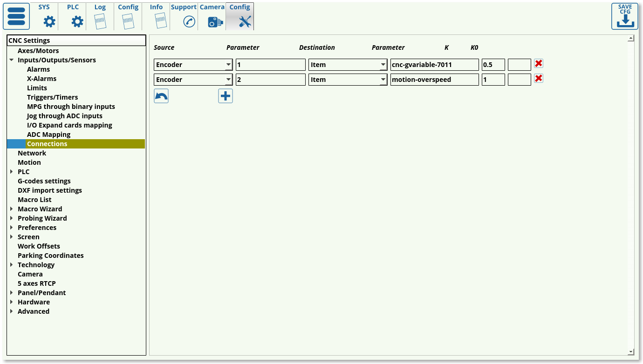The width and height of the screenshot is (643, 364).
Task: Switch to the Info tab
Action: click(x=157, y=16)
